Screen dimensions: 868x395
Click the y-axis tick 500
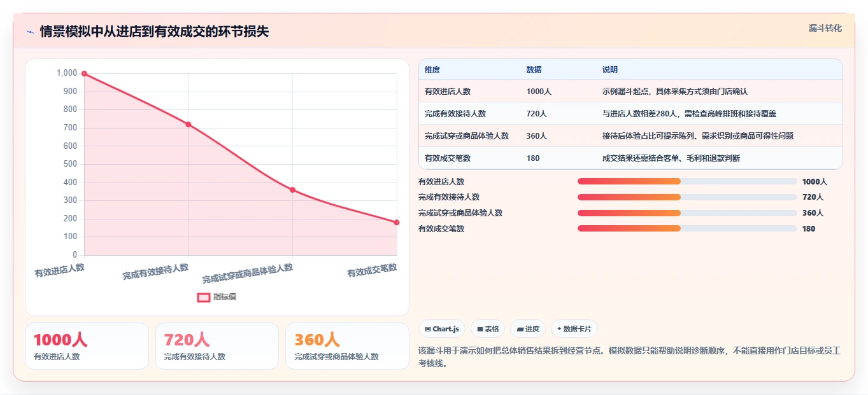coord(70,164)
